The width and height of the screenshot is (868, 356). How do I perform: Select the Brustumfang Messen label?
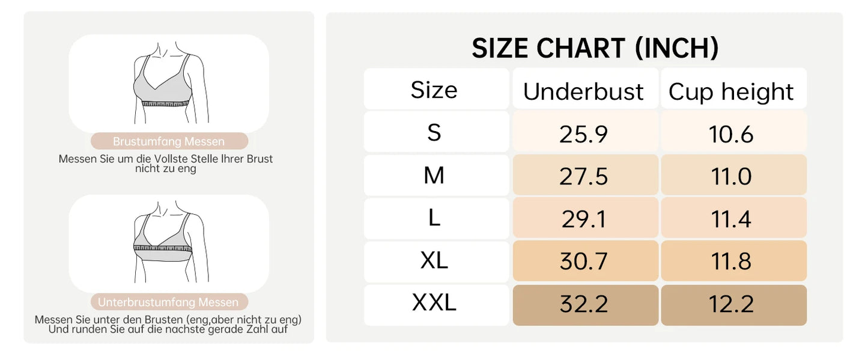coord(169,141)
